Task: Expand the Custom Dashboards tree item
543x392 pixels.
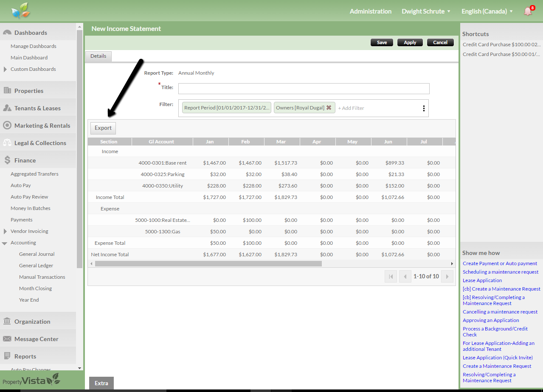Action: [x=5, y=69]
